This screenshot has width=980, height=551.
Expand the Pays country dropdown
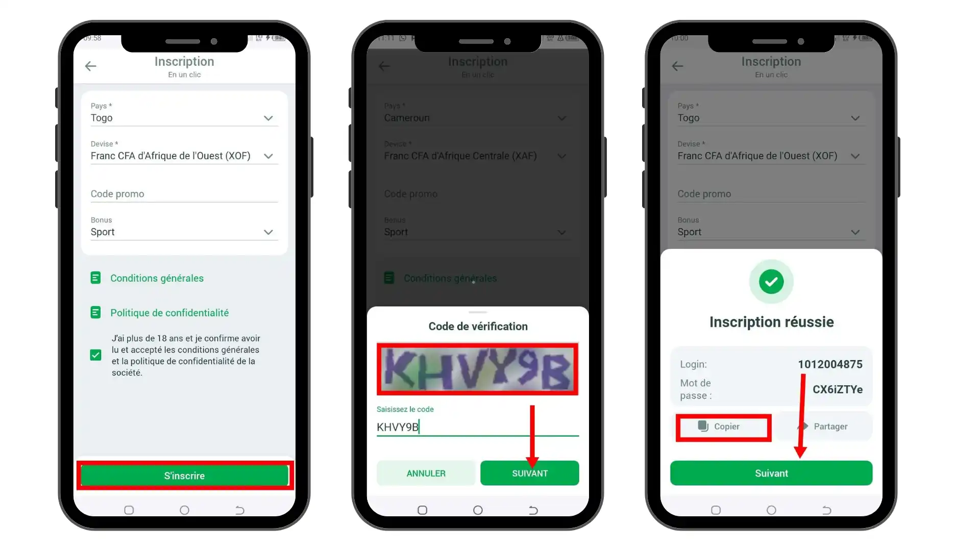pyautogui.click(x=268, y=118)
